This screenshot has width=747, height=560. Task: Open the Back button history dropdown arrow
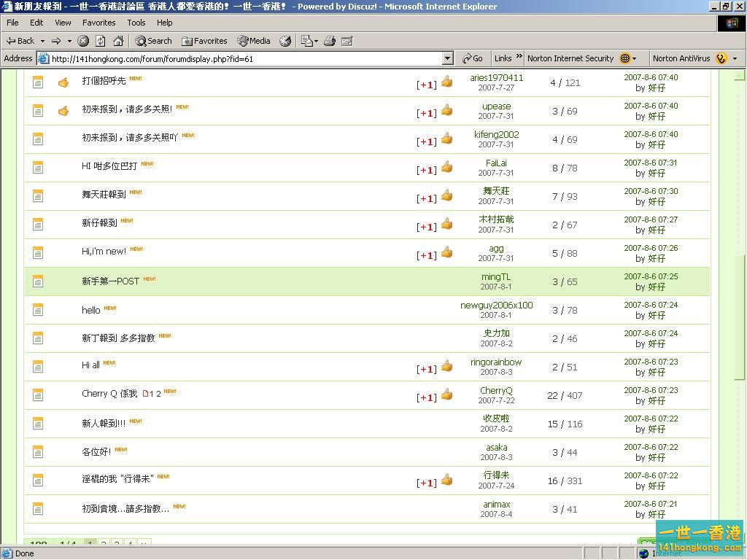tap(43, 41)
